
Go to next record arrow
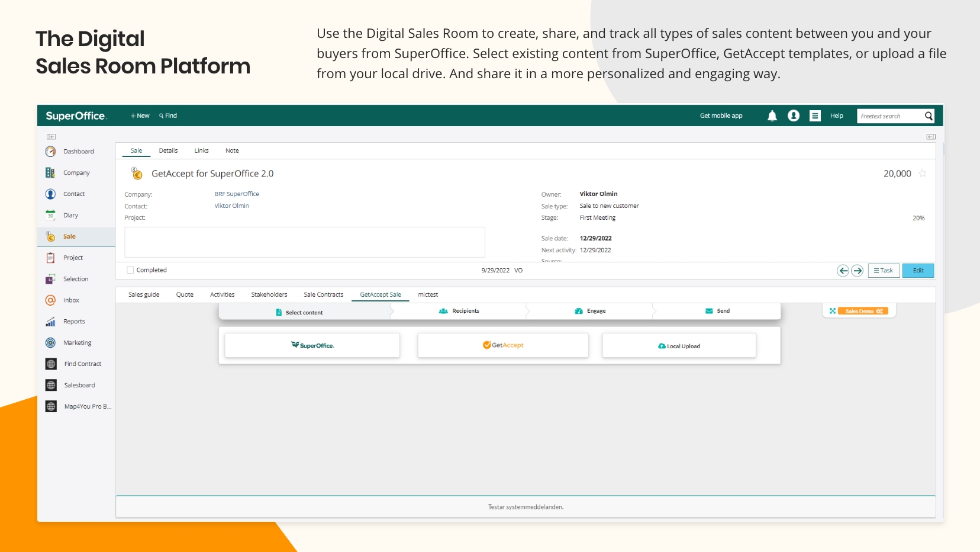point(857,271)
